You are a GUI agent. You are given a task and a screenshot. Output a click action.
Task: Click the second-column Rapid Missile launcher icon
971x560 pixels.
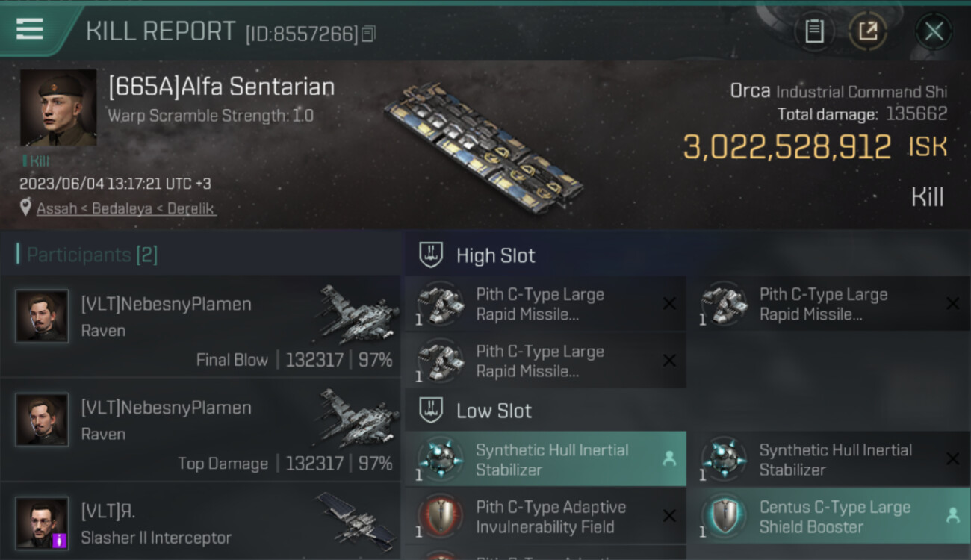724,305
